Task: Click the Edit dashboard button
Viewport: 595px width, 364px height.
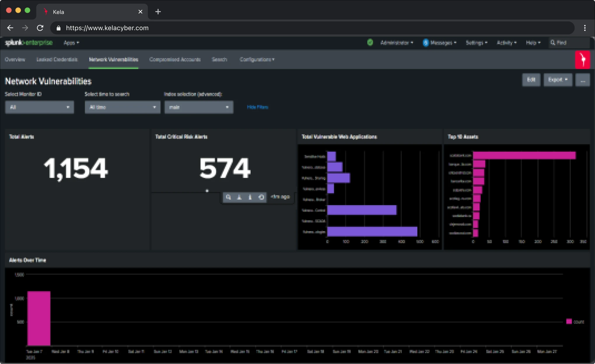Action: click(x=531, y=80)
